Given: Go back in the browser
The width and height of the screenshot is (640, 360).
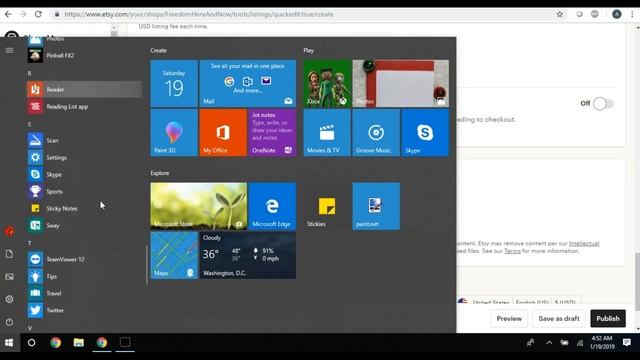Looking at the screenshot, I should pos(8,14).
